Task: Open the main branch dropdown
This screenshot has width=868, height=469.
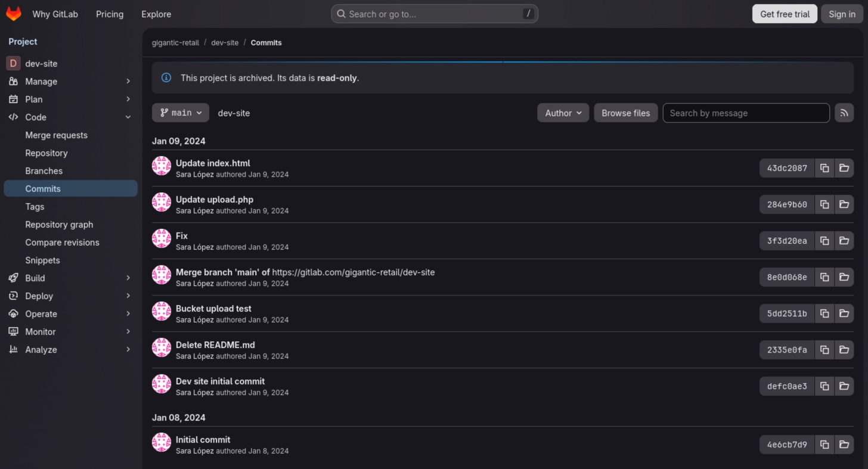Action: click(180, 113)
